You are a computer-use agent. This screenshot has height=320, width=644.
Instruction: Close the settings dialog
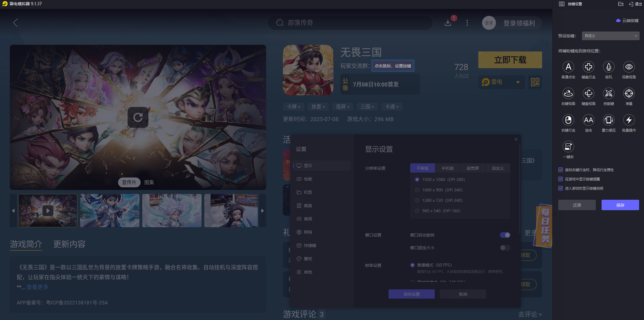pos(516,139)
